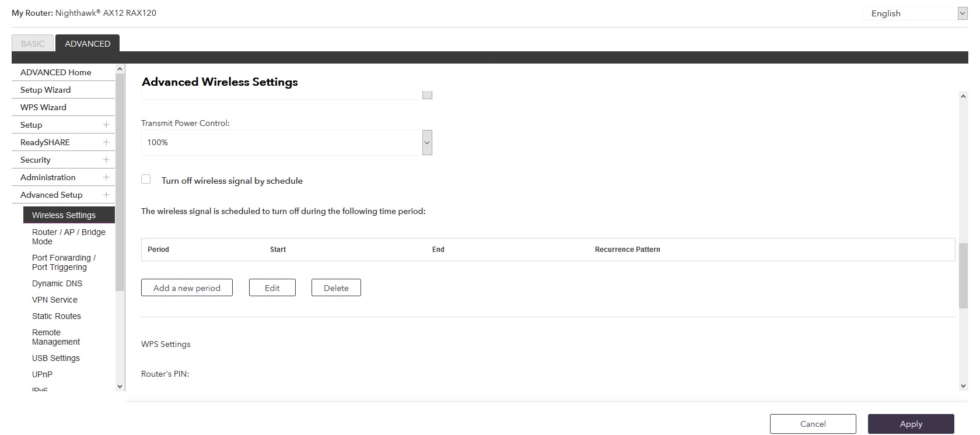The height and width of the screenshot is (435, 980).
Task: Click the Advanced Wireless Settings heading
Action: point(220,82)
